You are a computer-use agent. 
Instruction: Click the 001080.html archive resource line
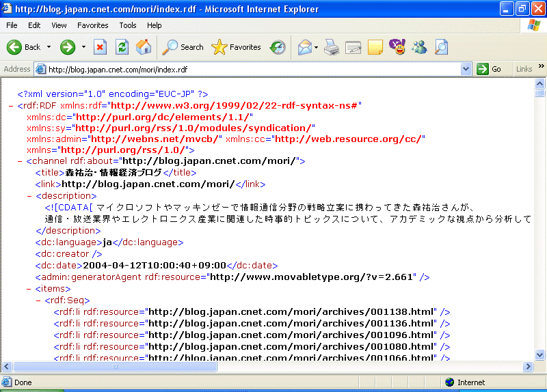coord(252,347)
